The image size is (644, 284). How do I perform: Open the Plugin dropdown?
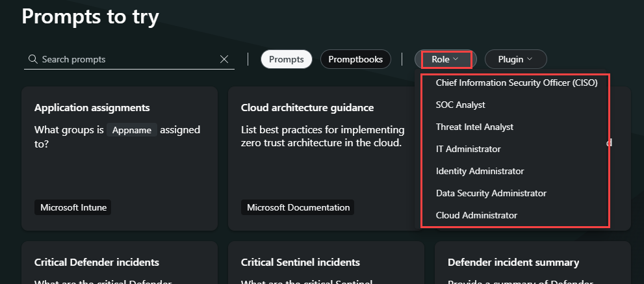click(x=516, y=59)
